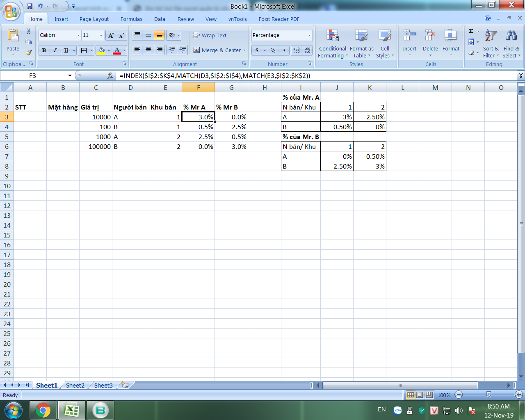Screen dimensions: 525x420
Task: Apply accounting dollar number format
Action: point(257,50)
